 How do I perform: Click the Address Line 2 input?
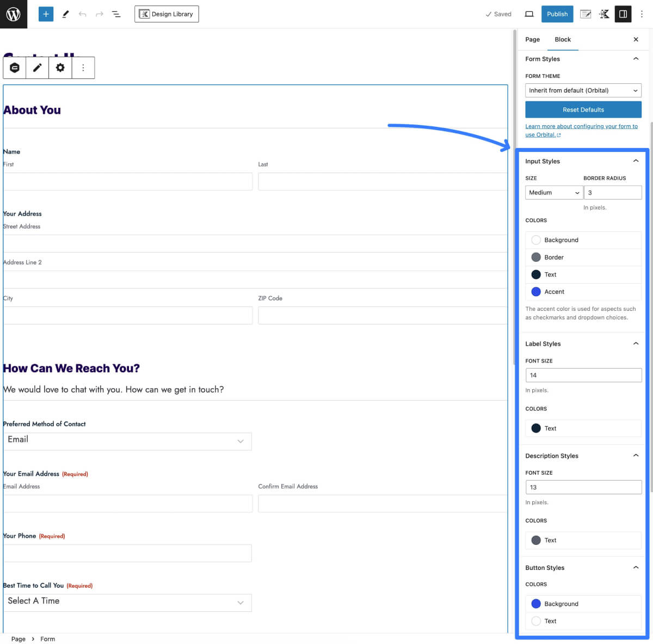click(255, 279)
